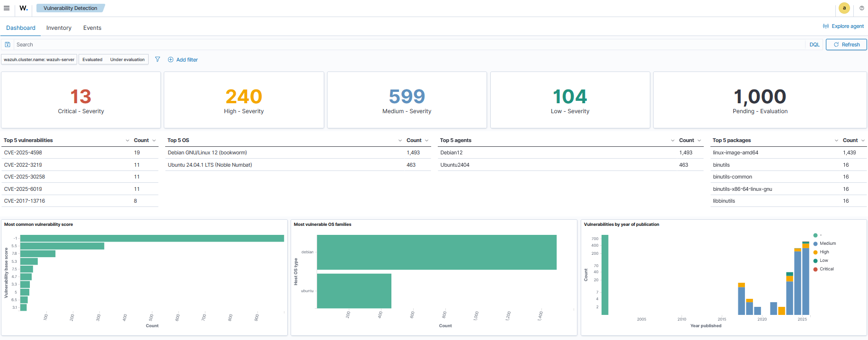Switch to the Events tab
This screenshot has height=340, width=868.
[x=92, y=28]
